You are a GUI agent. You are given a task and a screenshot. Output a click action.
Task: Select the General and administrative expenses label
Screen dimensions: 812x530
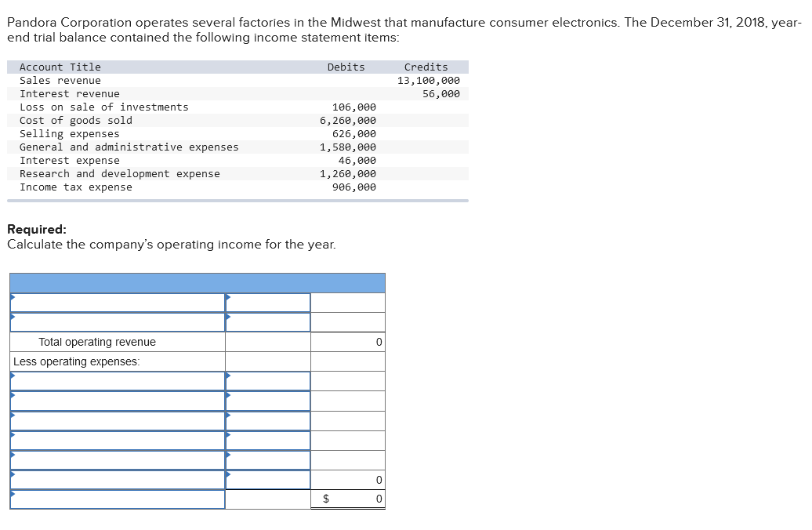(129, 147)
